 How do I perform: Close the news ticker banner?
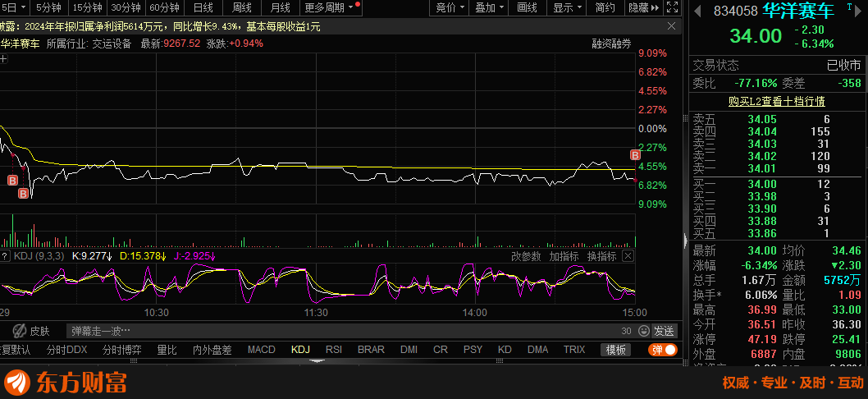(671, 26)
